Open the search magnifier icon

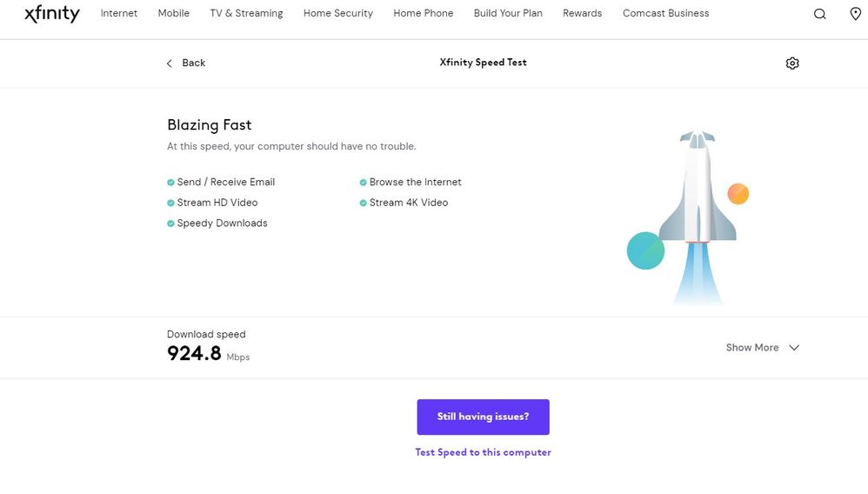click(820, 14)
